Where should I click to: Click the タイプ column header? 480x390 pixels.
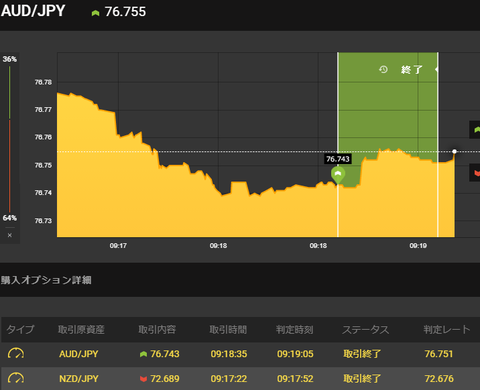(x=20, y=330)
